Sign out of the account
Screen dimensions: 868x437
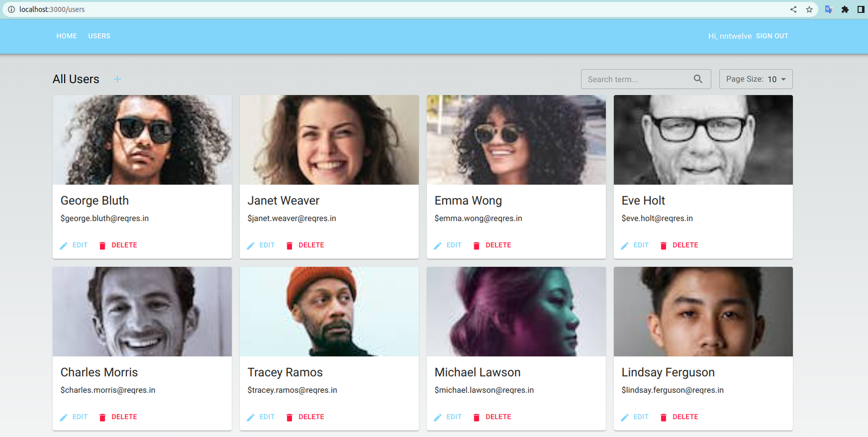pos(772,36)
